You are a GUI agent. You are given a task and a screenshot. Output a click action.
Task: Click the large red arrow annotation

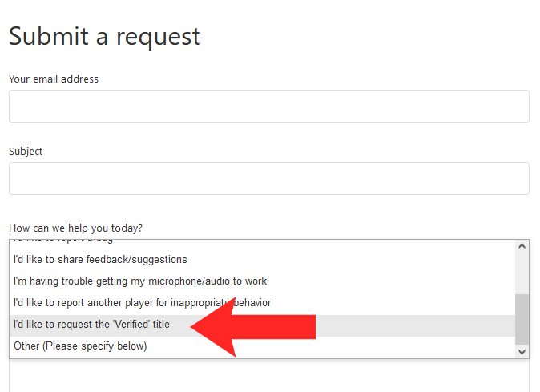coord(253,327)
